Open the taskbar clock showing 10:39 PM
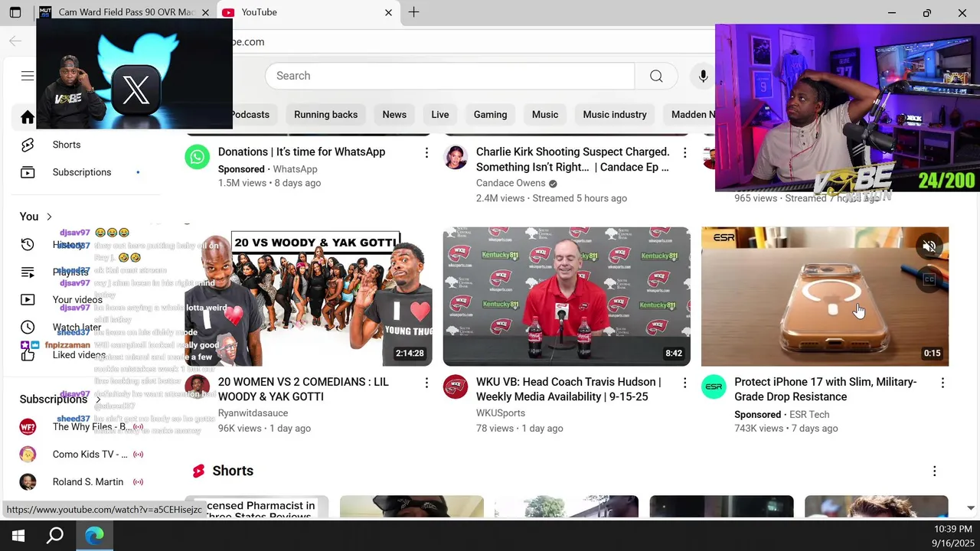This screenshot has height=551, width=980. (x=953, y=536)
